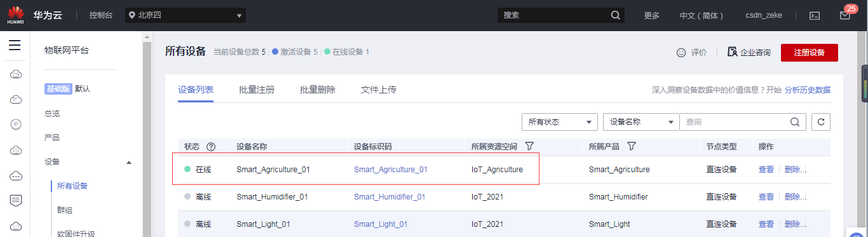Switch to the 文件上传 tab

tap(379, 90)
